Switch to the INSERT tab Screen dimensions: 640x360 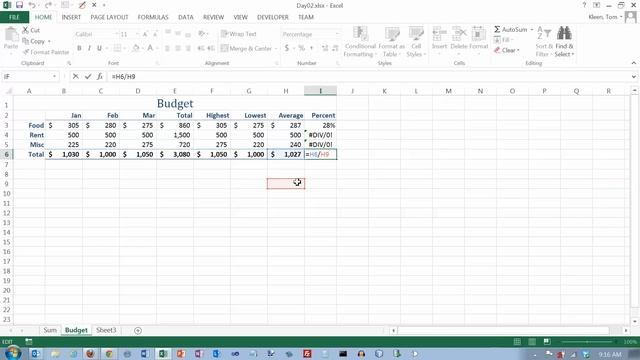[71, 17]
